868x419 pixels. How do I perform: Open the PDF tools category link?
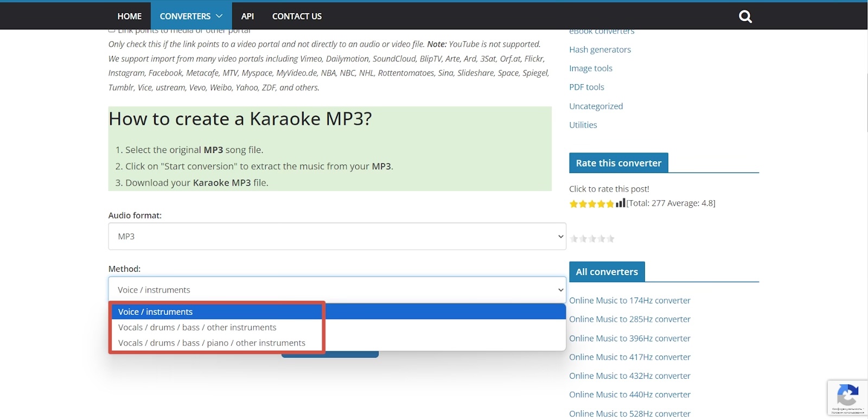pyautogui.click(x=586, y=87)
